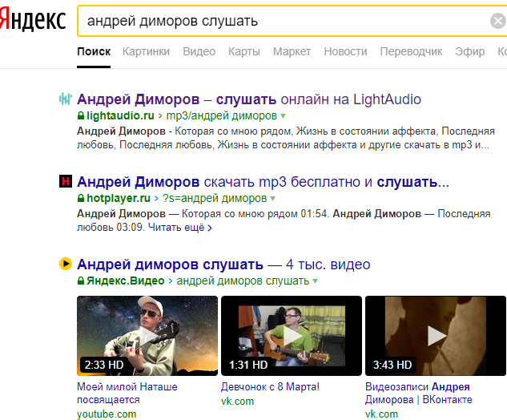507x420 pixels.
Task: Click the LightAudio result snippet text
Action: click(286, 138)
